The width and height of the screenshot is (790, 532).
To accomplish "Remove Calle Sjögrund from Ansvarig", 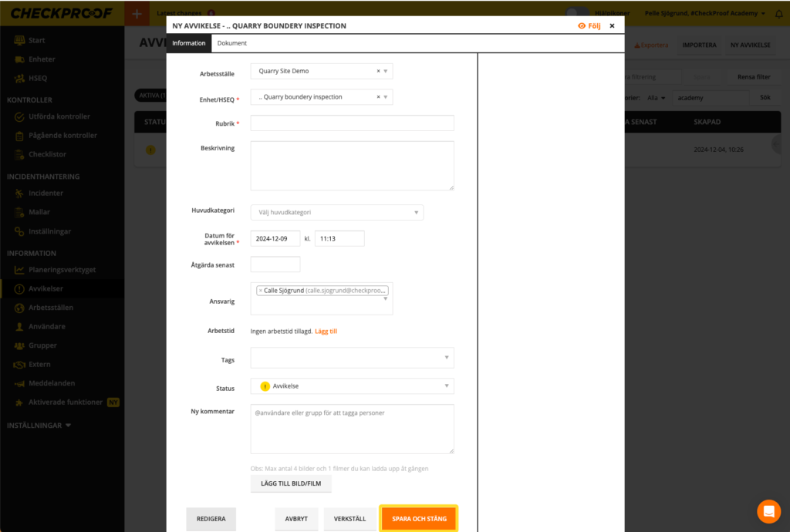I will tap(261, 291).
